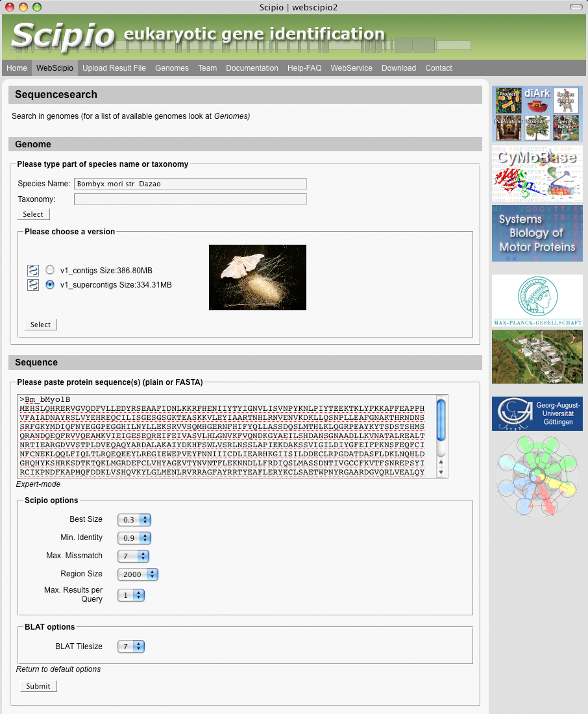Click the Georg-August-Universität Göttingen logo
The image size is (588, 714).
coord(537,413)
